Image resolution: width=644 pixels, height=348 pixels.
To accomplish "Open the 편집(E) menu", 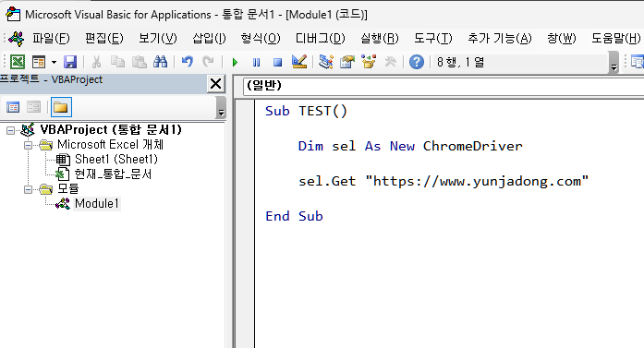I will 103,38.
